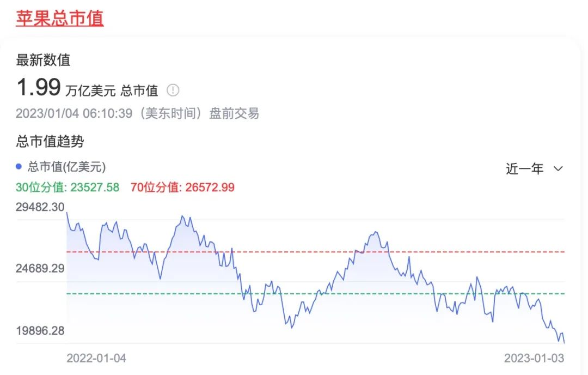This screenshot has width=588, height=375.
Task: Open the 苹果总市值 title link
Action: click(x=60, y=18)
